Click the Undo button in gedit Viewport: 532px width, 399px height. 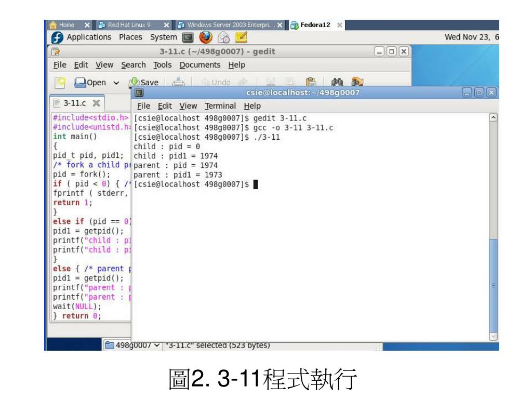coord(216,82)
